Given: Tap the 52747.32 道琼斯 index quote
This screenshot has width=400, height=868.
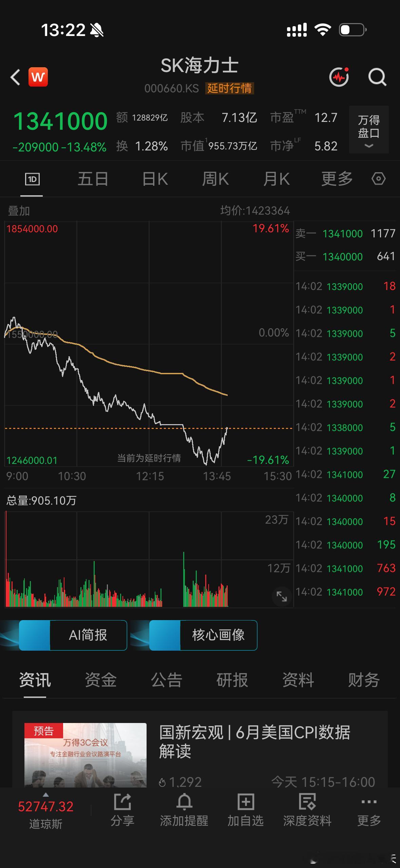Looking at the screenshot, I should pos(46,814).
